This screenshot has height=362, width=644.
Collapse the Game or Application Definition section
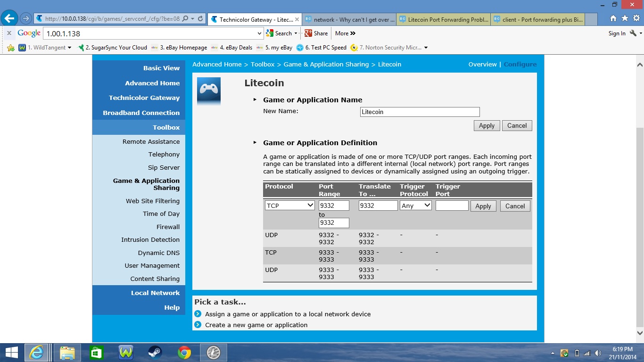255,143
